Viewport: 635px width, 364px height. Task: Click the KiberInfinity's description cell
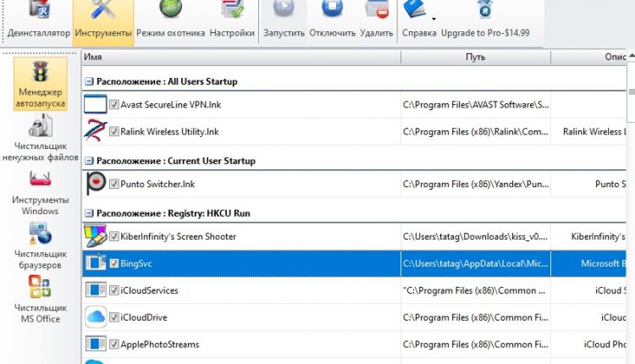[x=588, y=236]
